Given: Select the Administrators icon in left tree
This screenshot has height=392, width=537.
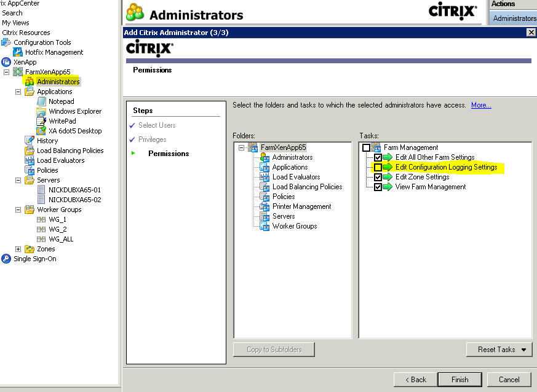Looking at the screenshot, I should [x=30, y=81].
